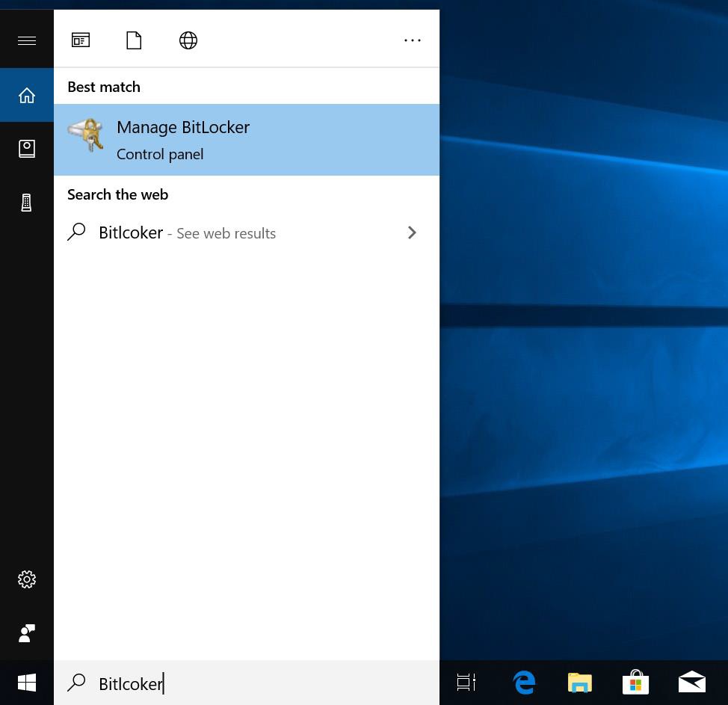Open Bitlcoker See web results entry
Image resolution: width=728 pixels, height=705 pixels.
click(x=247, y=233)
